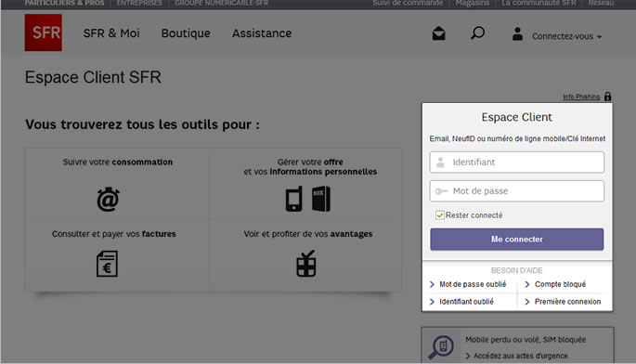This screenshot has width=636, height=364.
Task: Click the Me connecter button
Action: (x=517, y=239)
